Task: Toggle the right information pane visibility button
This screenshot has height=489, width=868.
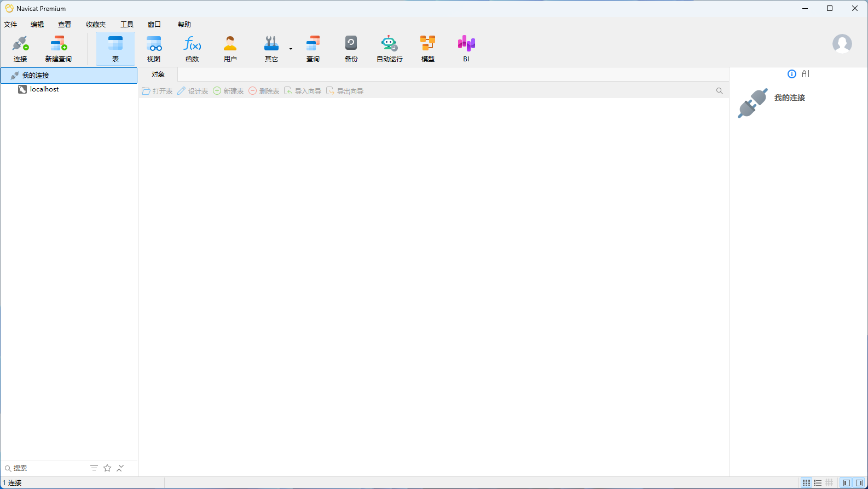Action: [x=859, y=483]
